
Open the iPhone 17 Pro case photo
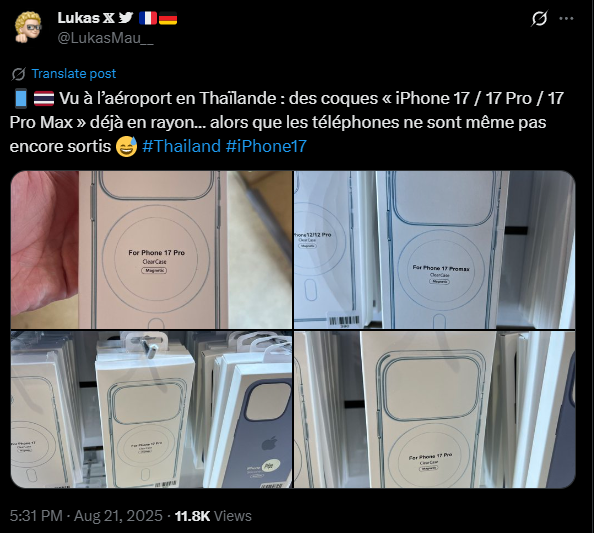tap(152, 250)
